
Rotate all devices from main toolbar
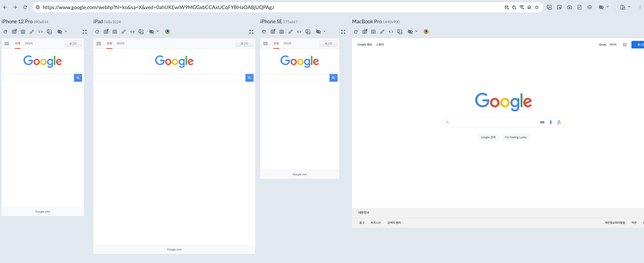tap(549, 7)
